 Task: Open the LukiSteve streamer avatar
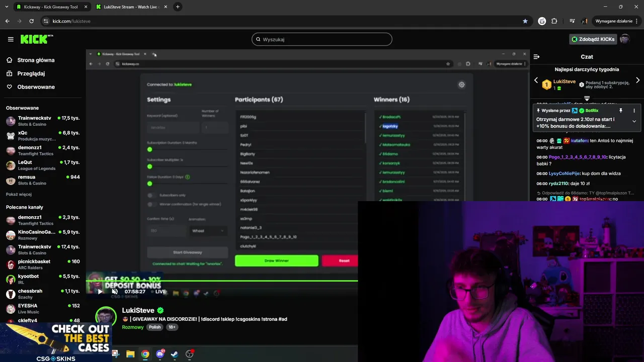106,317
